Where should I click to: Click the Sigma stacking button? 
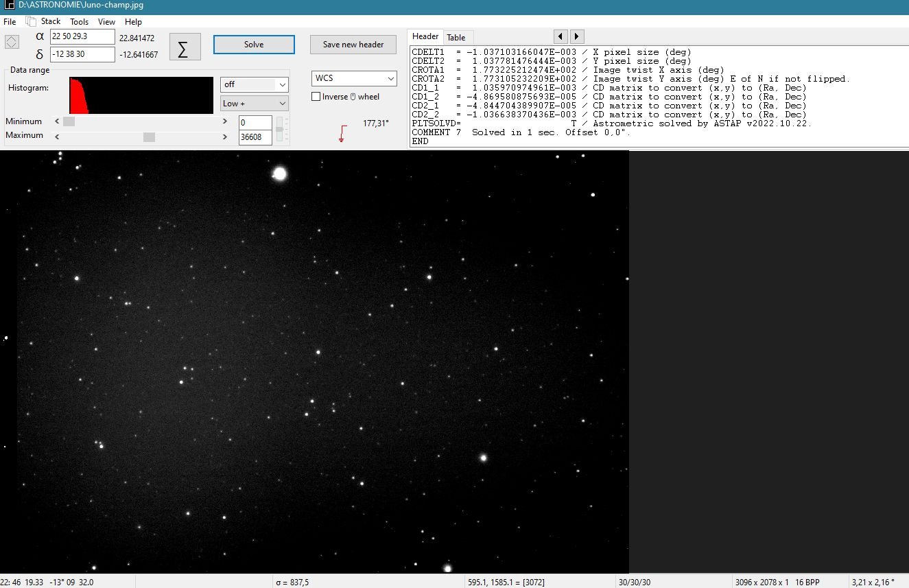(185, 46)
